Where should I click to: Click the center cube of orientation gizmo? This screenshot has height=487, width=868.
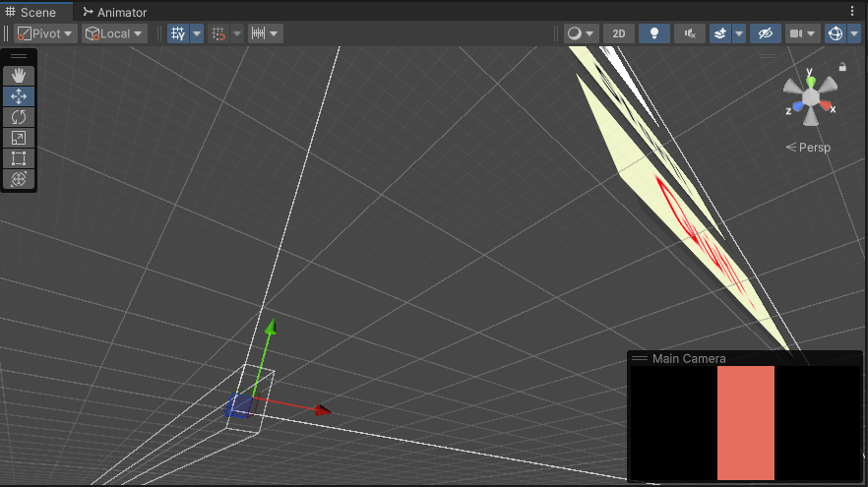point(811,96)
